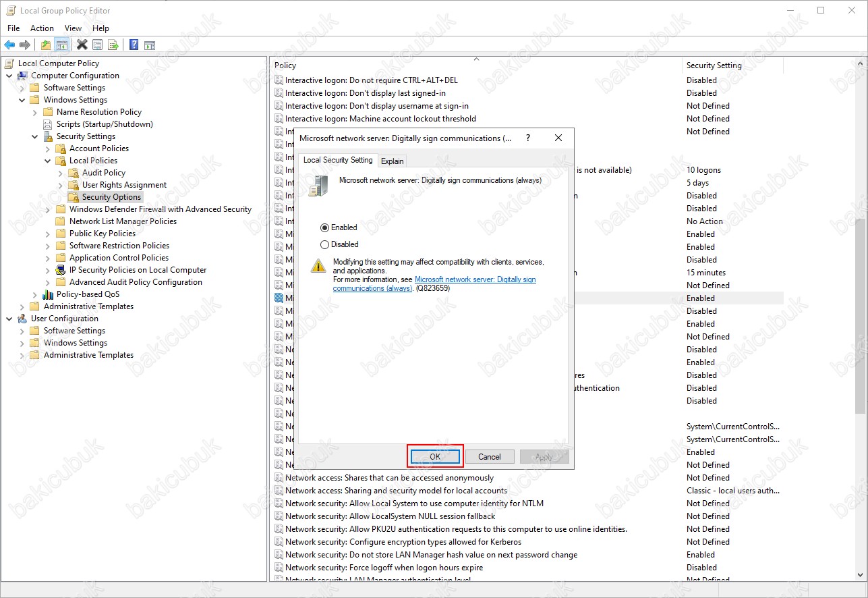Click the Security Settings shield icon
The height and width of the screenshot is (598, 868).
[x=48, y=136]
